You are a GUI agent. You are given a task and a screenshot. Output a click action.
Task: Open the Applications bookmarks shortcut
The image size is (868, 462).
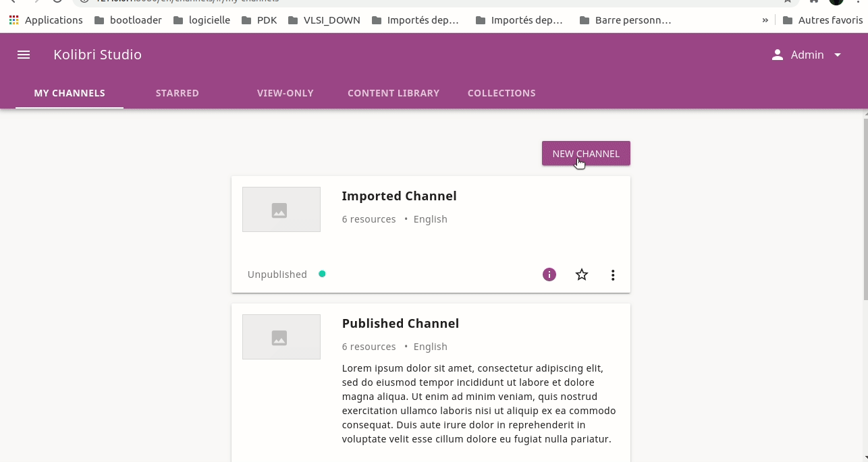[x=46, y=20]
